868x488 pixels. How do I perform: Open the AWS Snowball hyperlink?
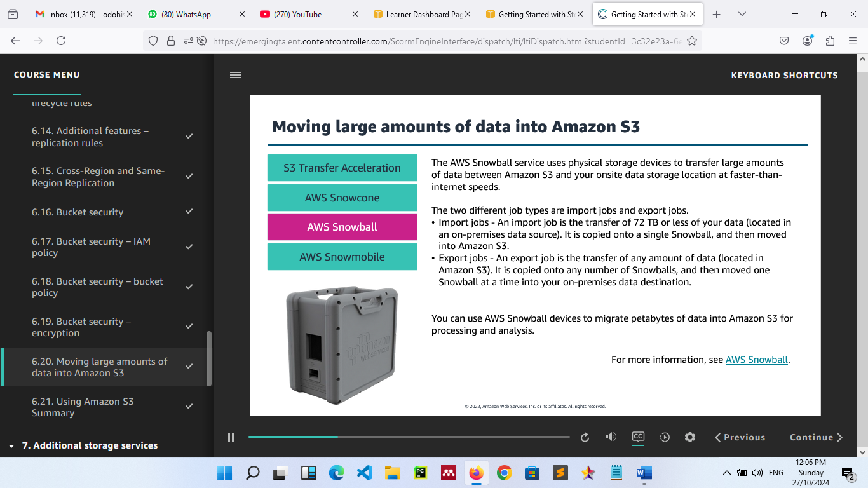(756, 360)
